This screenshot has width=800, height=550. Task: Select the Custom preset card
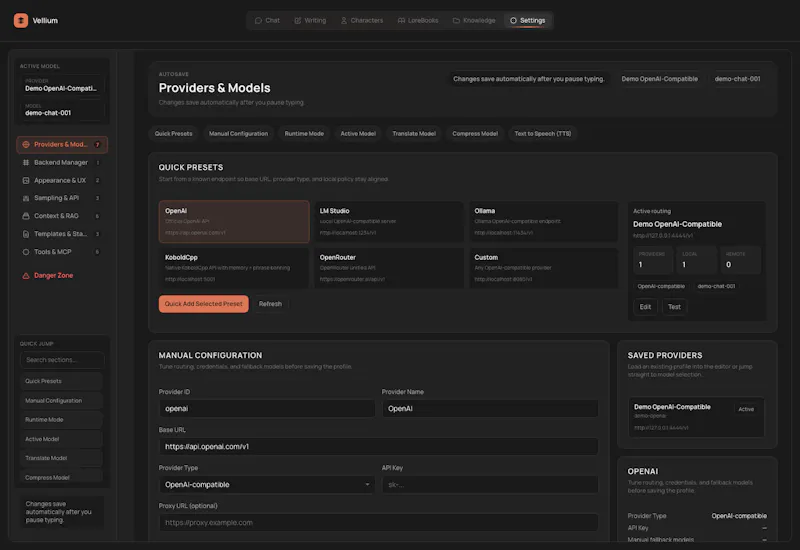coord(543,268)
